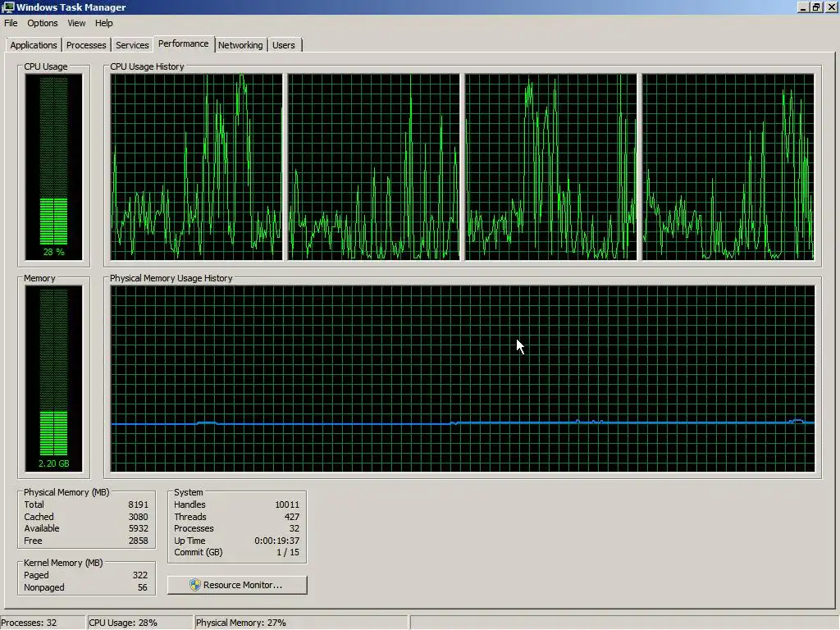Viewport: 840px width, 630px height.
Task: Restore down the Task Manager window
Action: point(816,7)
